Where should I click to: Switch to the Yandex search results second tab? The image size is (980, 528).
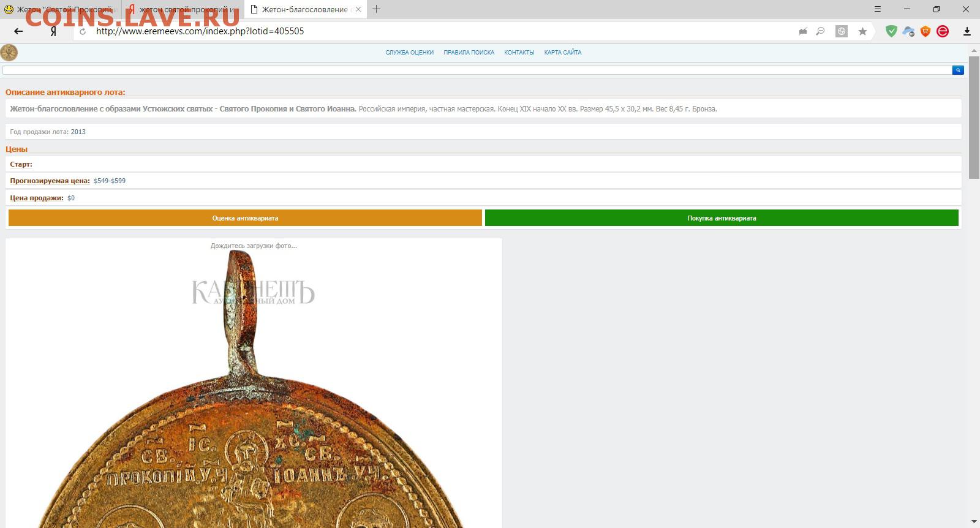pos(183,9)
